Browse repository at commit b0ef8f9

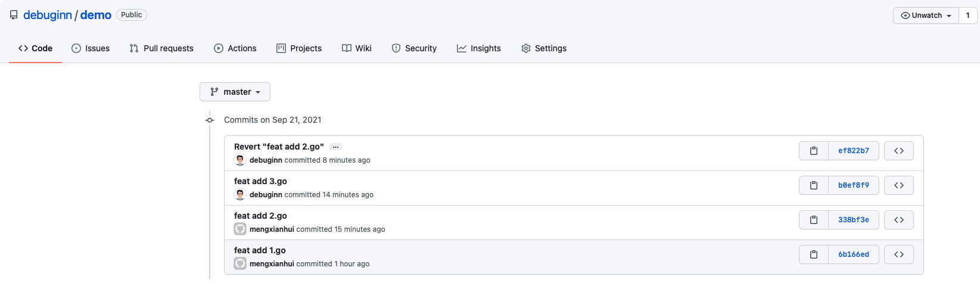coord(898,185)
